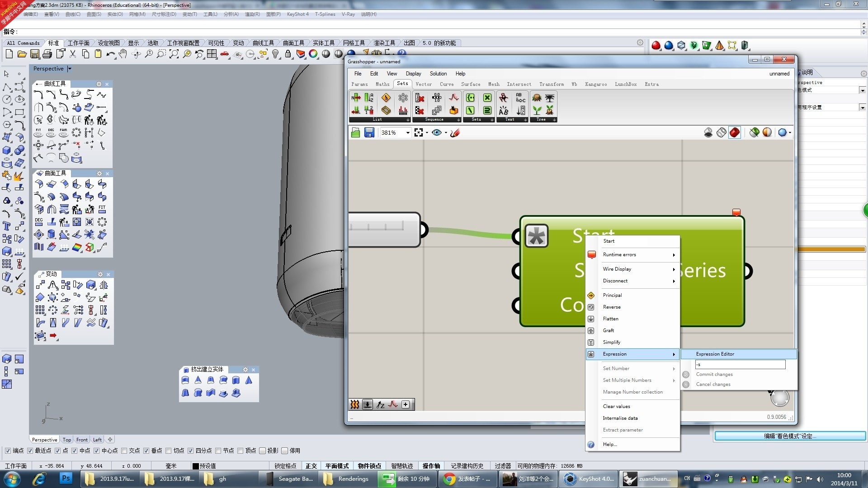The width and height of the screenshot is (868, 488).
Task: Open the KeyShot 4.0 taskbar item
Action: point(589,479)
